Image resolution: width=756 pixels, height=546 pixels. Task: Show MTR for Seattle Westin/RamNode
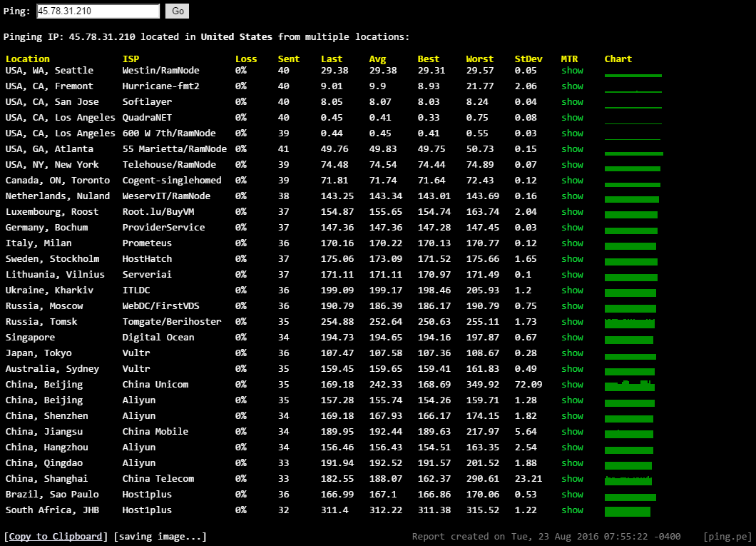(x=572, y=71)
